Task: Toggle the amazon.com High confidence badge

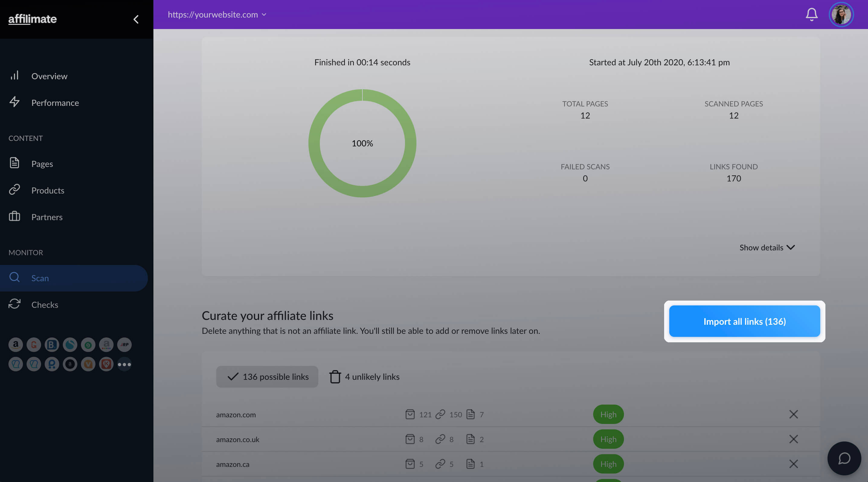Action: 608,414
